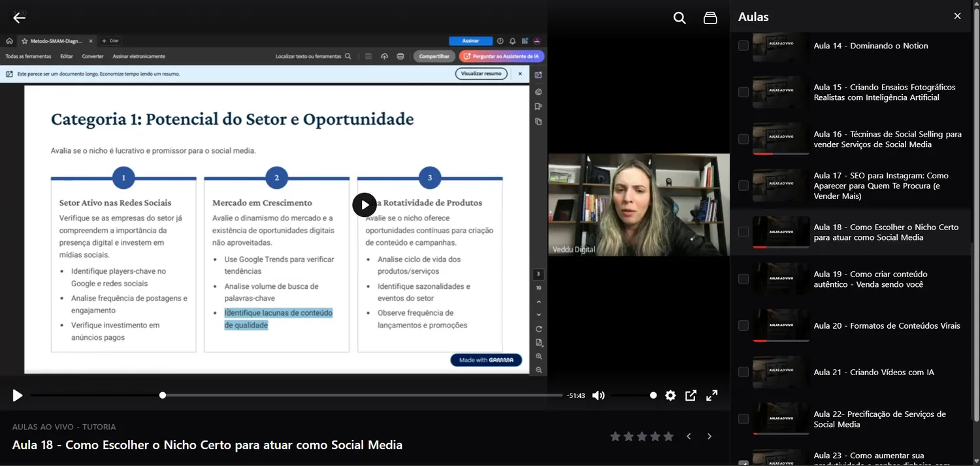Open Aula 20 - Formatos de Conteúdos Virais
Image resolution: width=980 pixels, height=466 pixels.
(887, 325)
